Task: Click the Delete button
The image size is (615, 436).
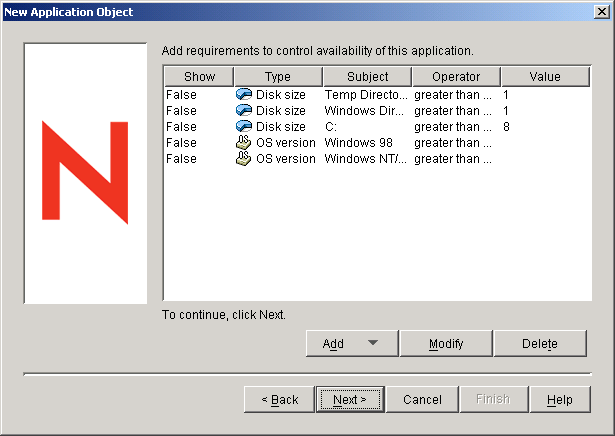Action: pos(540,343)
